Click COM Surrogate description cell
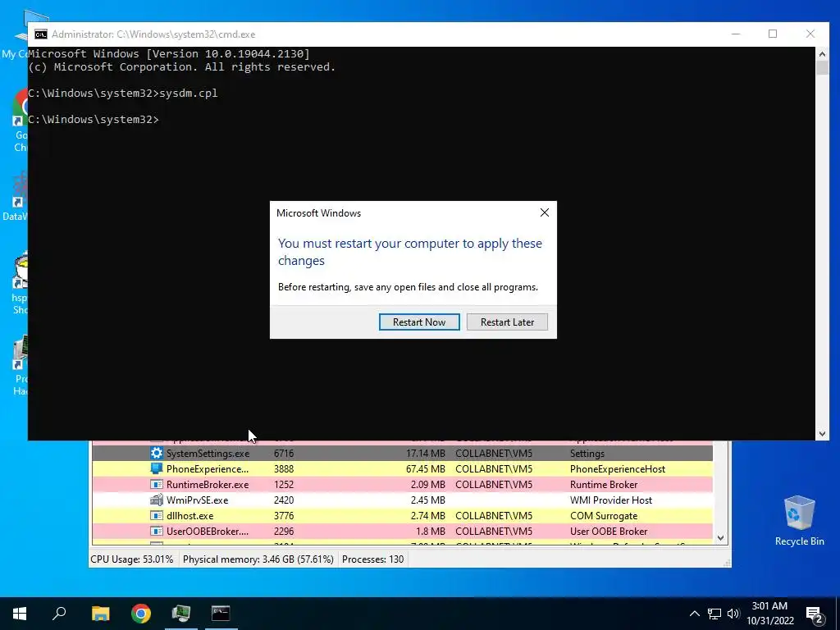The image size is (840, 630). click(x=604, y=515)
